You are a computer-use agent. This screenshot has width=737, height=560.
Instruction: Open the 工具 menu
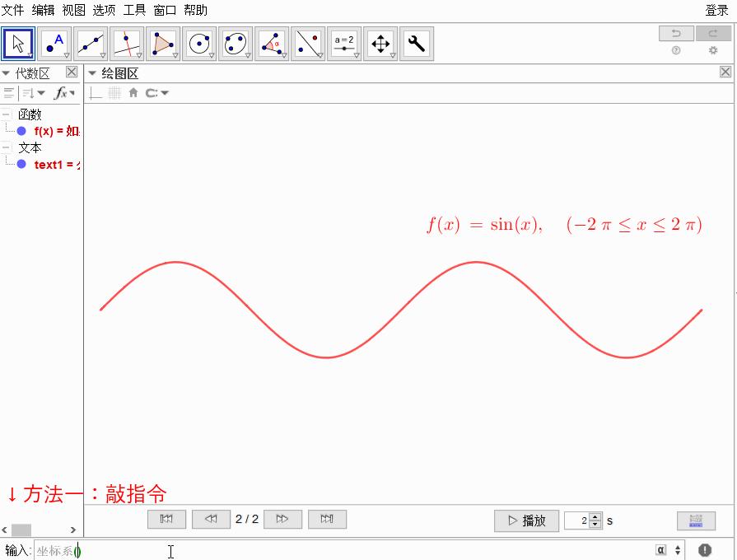click(x=133, y=10)
